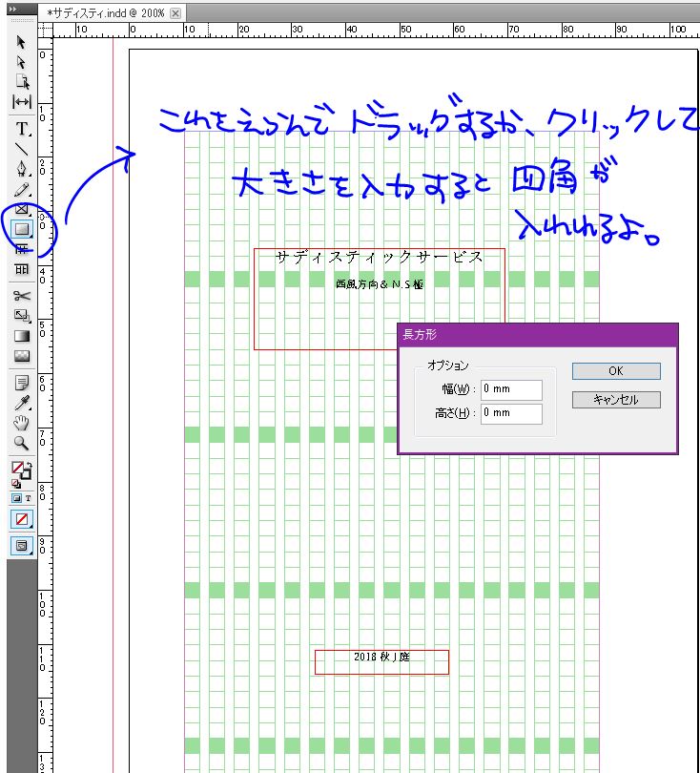Image resolution: width=700 pixels, height=773 pixels.
Task: Click the ruler origin corner box
Action: pos(46,31)
